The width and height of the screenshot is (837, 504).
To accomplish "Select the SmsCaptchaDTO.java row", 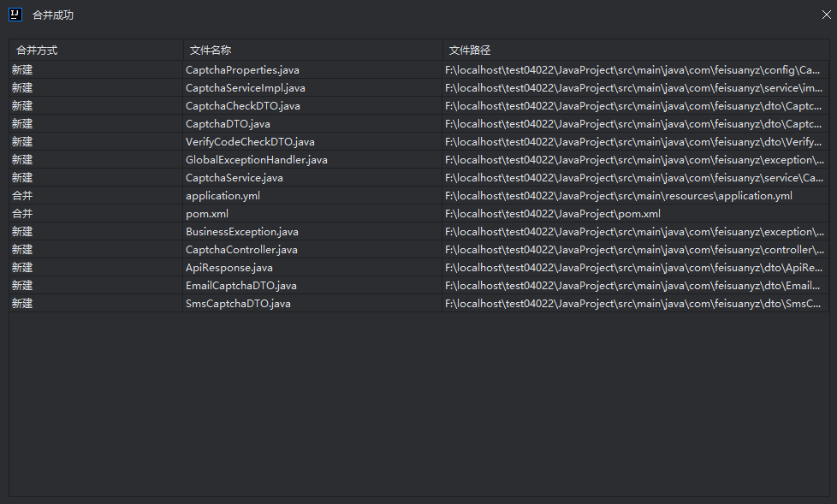I will click(x=238, y=304).
